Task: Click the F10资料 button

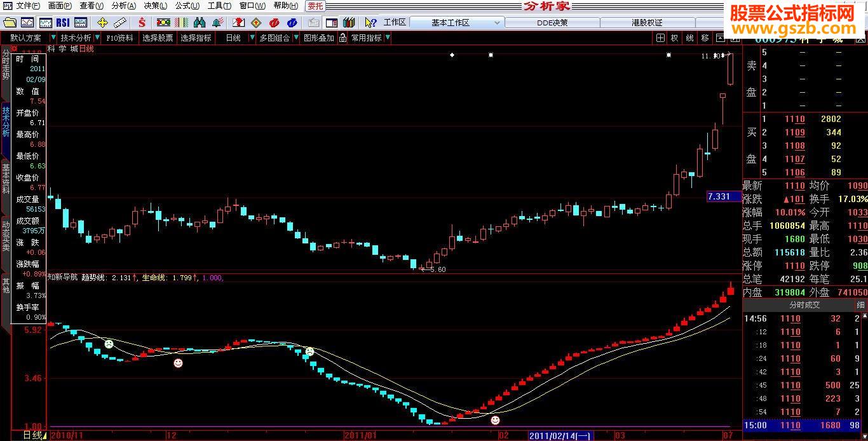Action: click(x=119, y=37)
